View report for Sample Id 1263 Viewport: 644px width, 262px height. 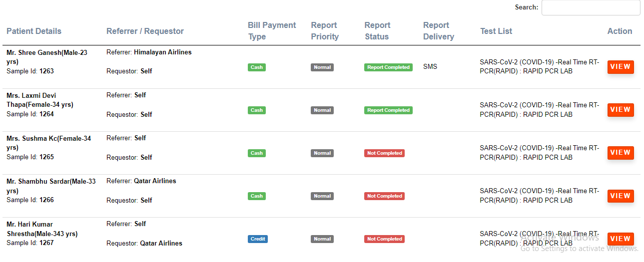pyautogui.click(x=621, y=67)
